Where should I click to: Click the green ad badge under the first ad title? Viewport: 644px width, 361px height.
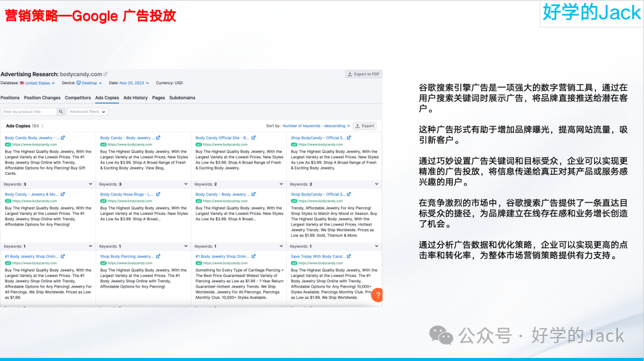coord(9,144)
